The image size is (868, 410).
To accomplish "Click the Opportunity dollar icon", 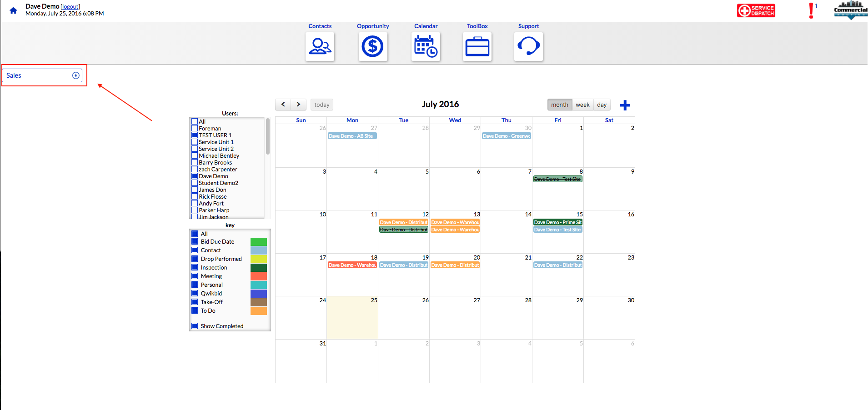I will pos(373,46).
